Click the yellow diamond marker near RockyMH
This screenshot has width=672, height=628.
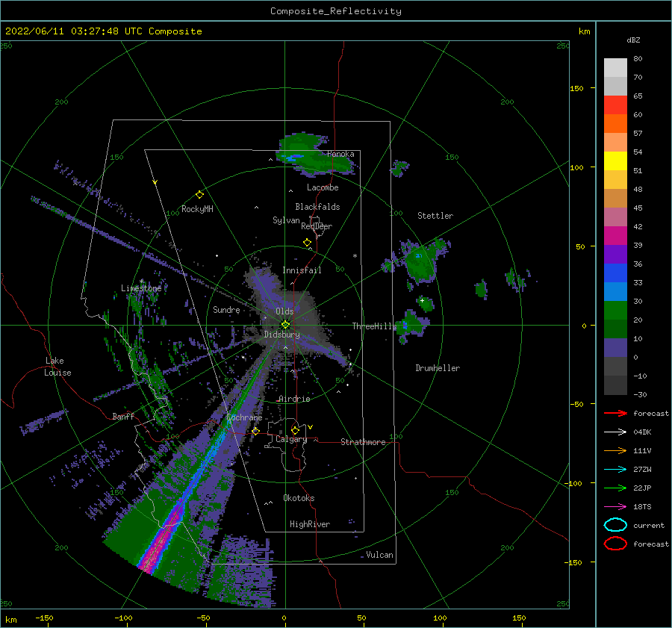[x=199, y=195]
